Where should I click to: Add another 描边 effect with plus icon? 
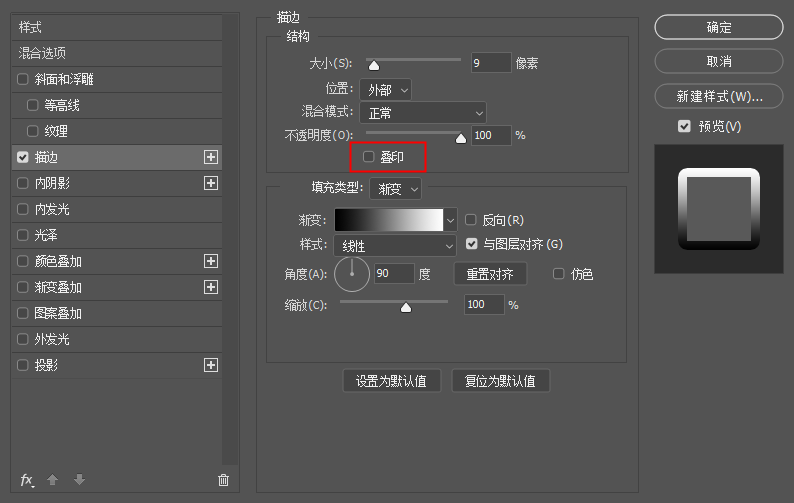pos(211,157)
